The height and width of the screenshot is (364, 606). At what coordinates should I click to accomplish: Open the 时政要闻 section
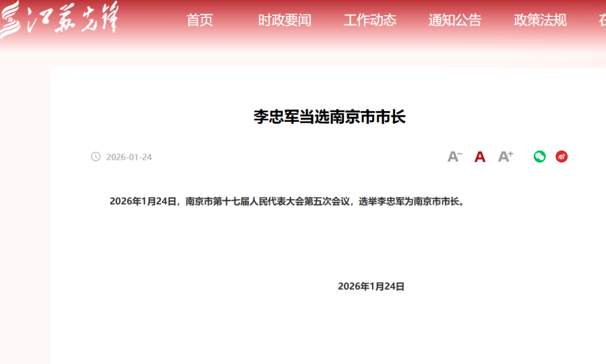(x=284, y=20)
